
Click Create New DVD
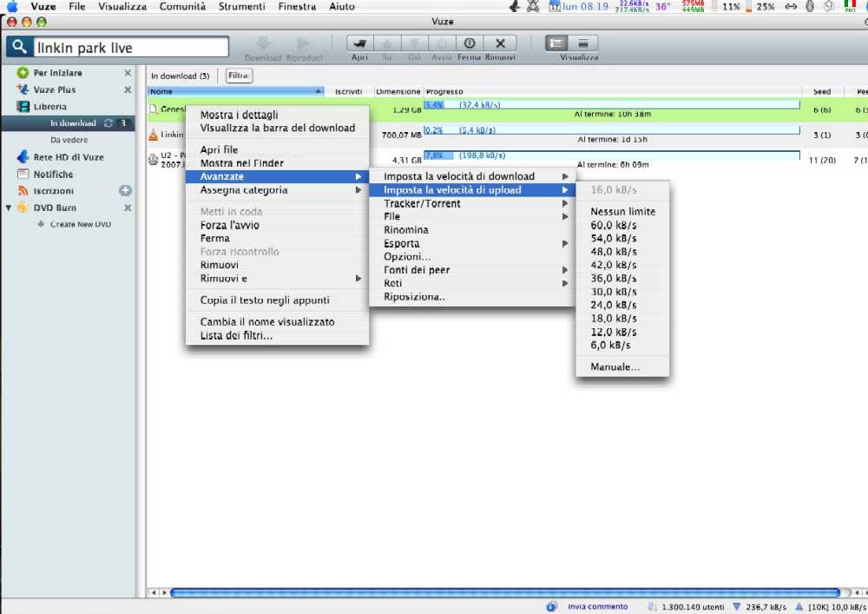[x=80, y=224]
